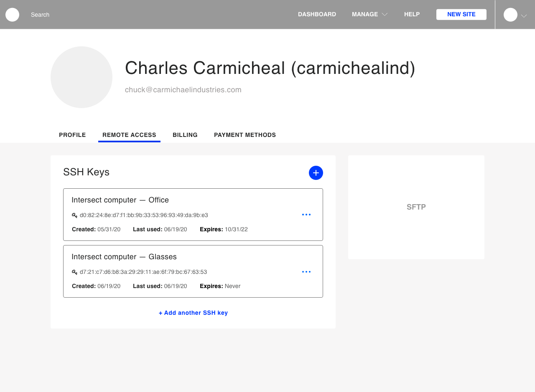
Task: Click the NEW SITE button
Action: pos(461,14)
